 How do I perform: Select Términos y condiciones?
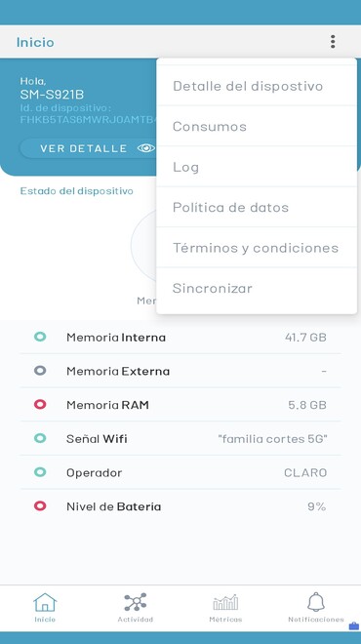257,248
